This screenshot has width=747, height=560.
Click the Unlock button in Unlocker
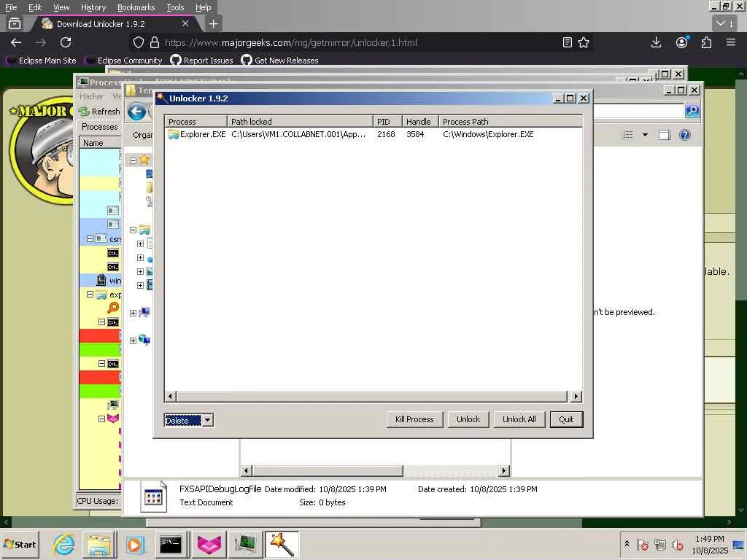coord(468,419)
